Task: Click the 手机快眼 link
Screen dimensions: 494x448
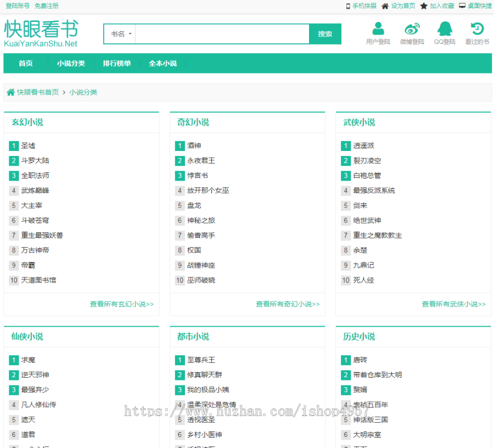Action: (364, 5)
